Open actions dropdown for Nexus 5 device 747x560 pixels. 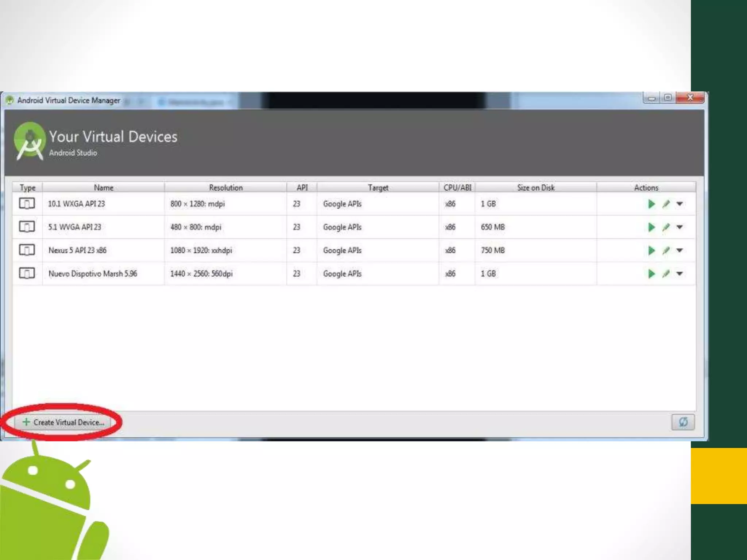pos(680,250)
